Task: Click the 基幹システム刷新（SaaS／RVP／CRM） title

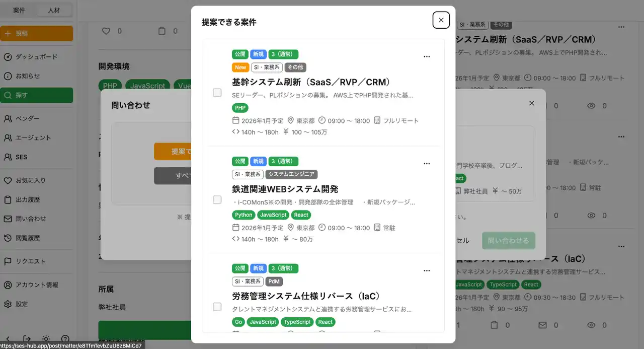Action: click(x=311, y=82)
